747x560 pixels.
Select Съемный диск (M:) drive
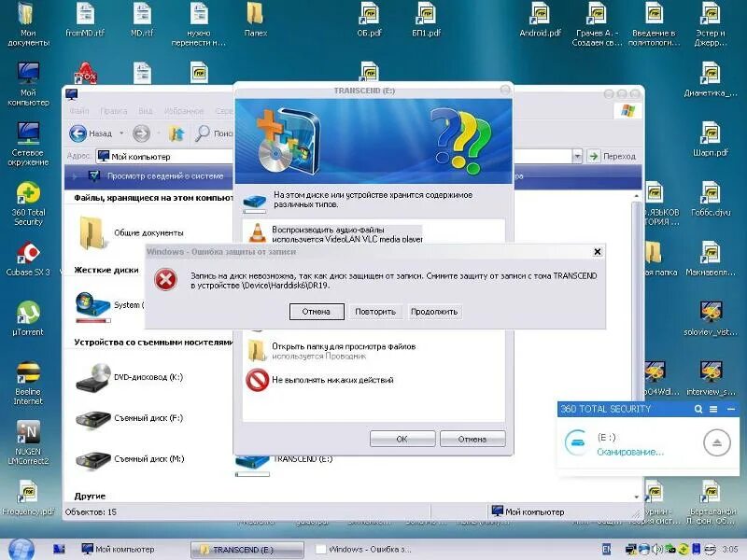click(x=130, y=459)
